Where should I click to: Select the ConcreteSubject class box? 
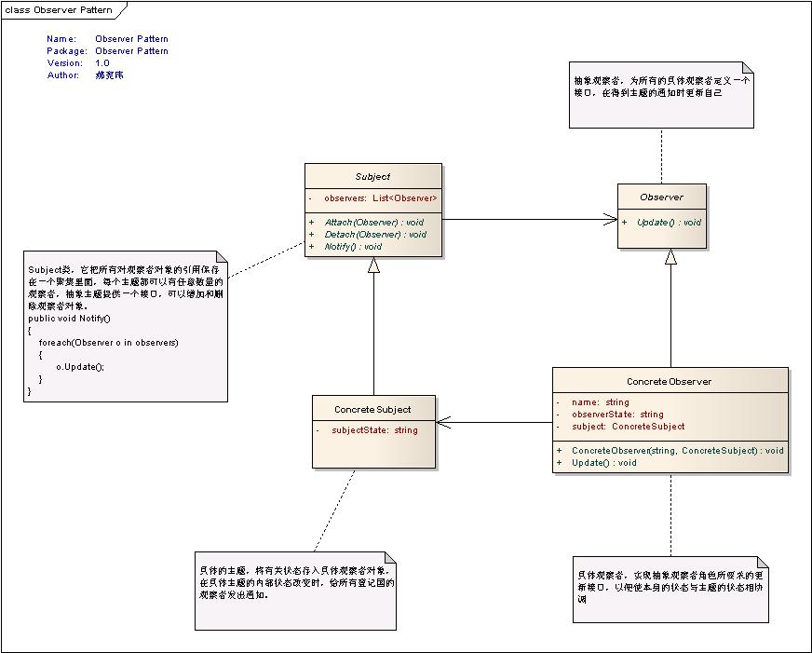point(373,409)
